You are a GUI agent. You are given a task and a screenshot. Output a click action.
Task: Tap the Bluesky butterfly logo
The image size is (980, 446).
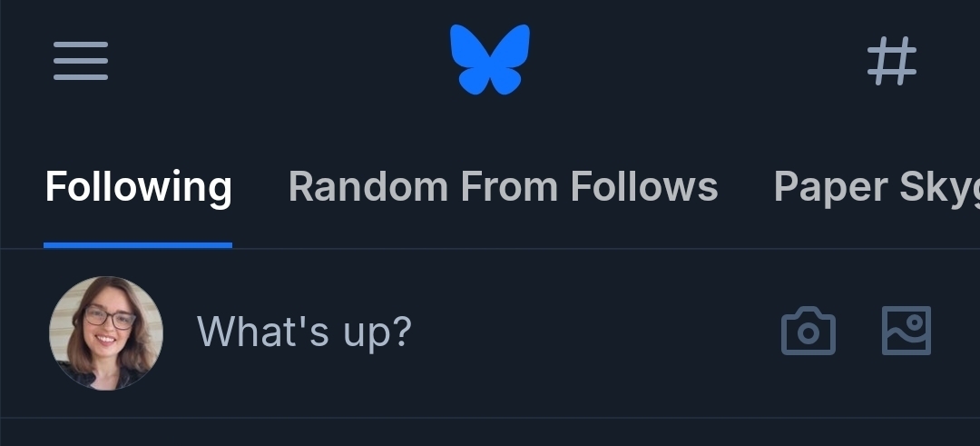click(x=490, y=60)
